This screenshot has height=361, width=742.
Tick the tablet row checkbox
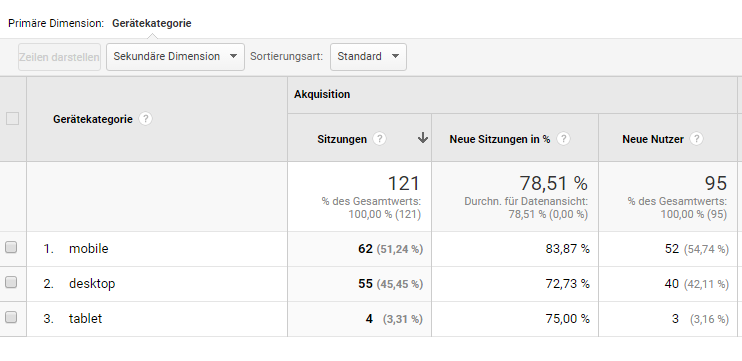(x=11, y=317)
